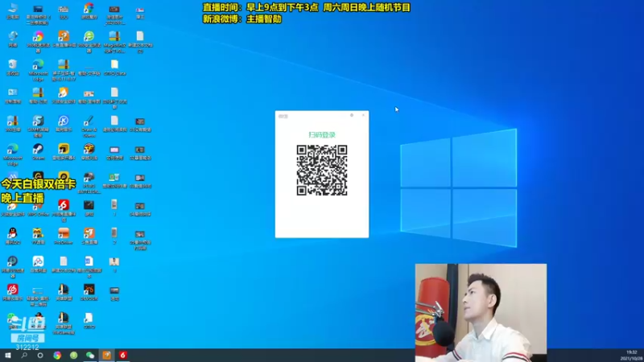Open the Recycle Bin desktop icon
The height and width of the screenshot is (362, 644).
click(13, 67)
